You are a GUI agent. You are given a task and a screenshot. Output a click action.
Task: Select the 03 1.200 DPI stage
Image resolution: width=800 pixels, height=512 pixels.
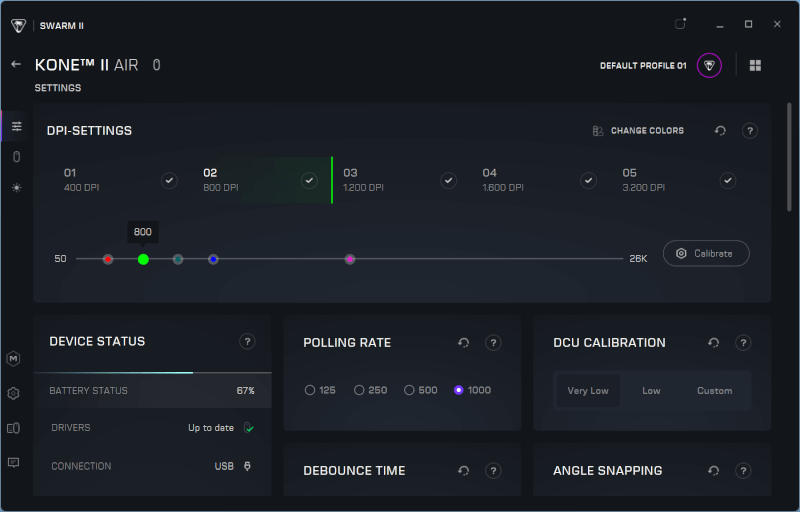pyautogui.click(x=402, y=180)
